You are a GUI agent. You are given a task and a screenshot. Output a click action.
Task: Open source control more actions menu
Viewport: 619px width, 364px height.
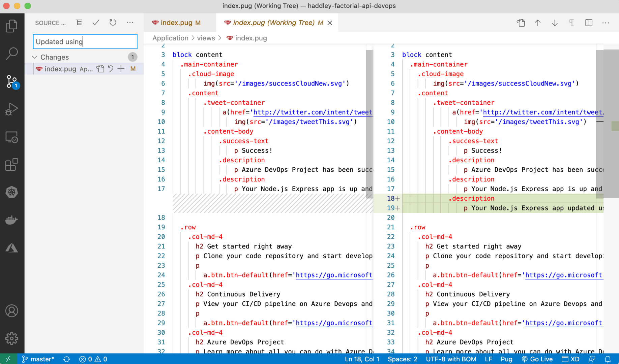click(x=130, y=23)
